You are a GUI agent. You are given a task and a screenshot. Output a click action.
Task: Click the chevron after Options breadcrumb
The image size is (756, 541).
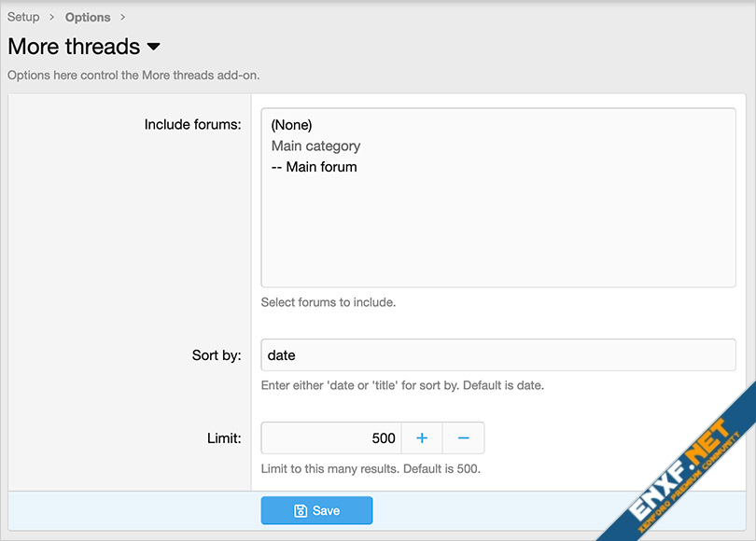[122, 17]
